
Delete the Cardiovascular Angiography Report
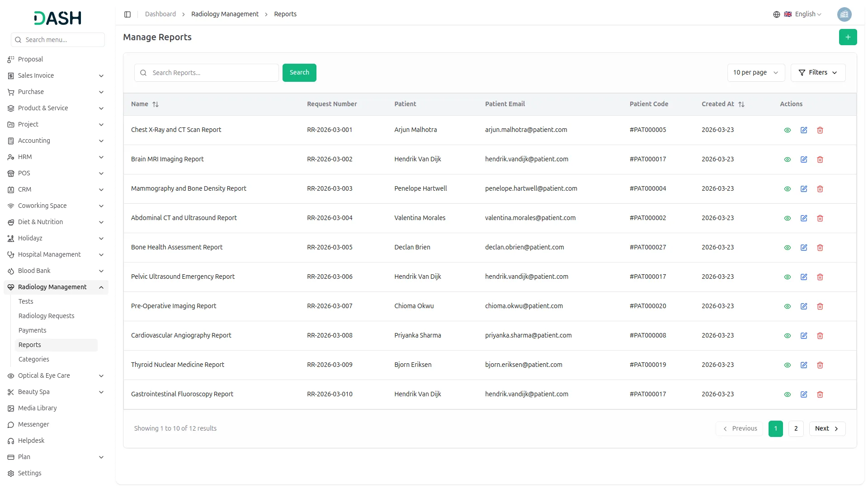[x=820, y=336]
